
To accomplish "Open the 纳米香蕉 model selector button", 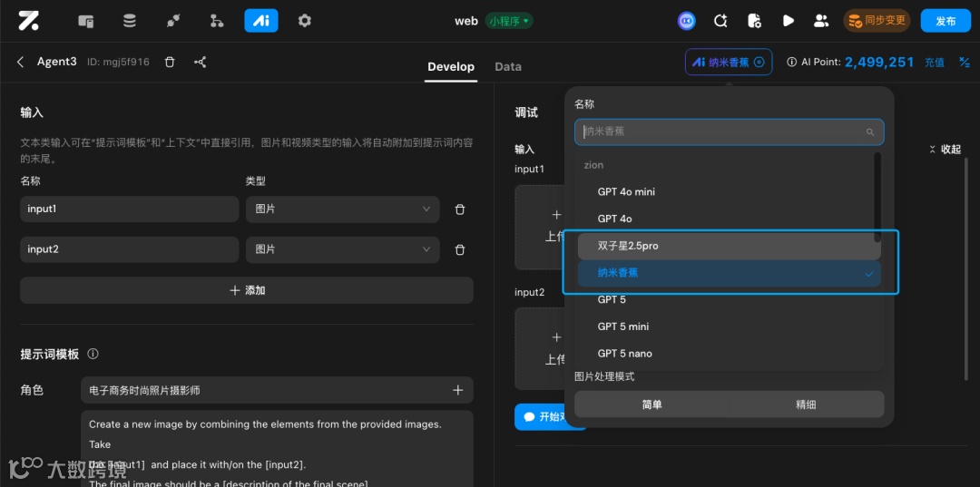I will click(x=729, y=62).
